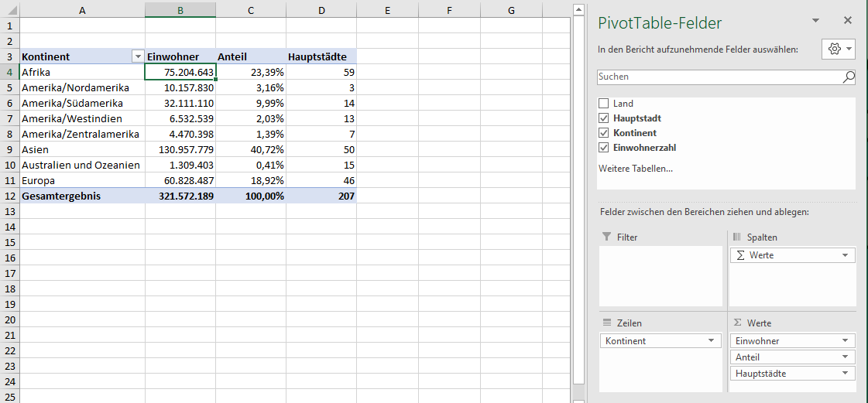
Task: Type in the Suchen field search box
Action: click(x=719, y=77)
